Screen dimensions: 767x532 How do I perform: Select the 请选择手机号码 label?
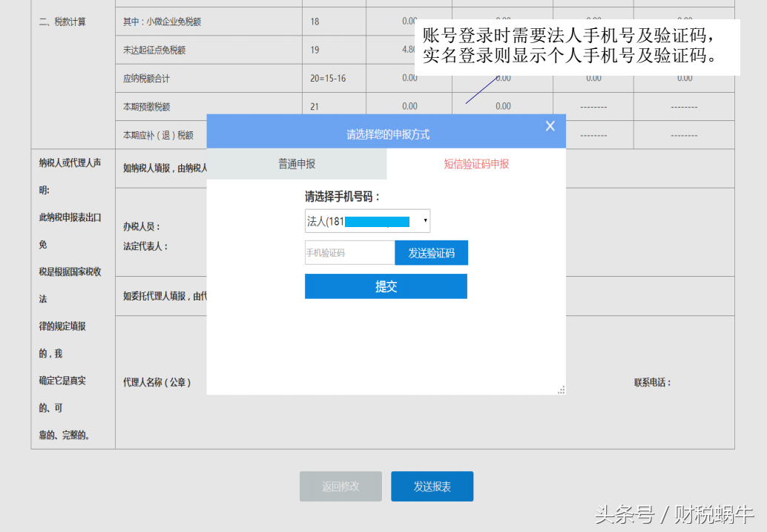[341, 195]
